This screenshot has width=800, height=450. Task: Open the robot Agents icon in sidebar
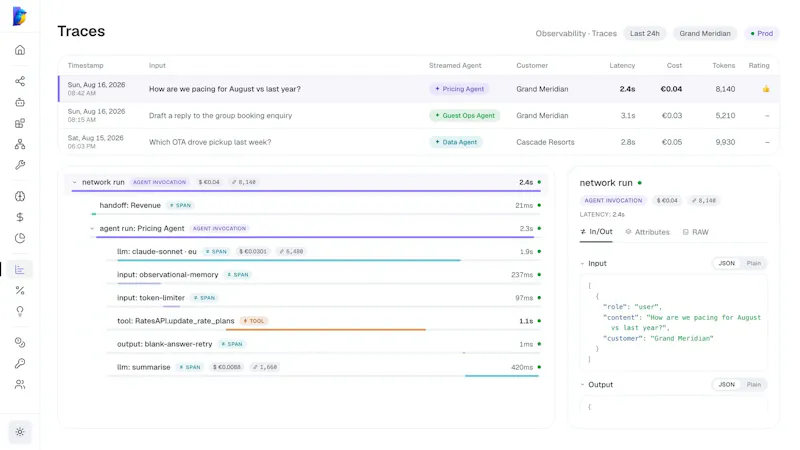(x=20, y=102)
